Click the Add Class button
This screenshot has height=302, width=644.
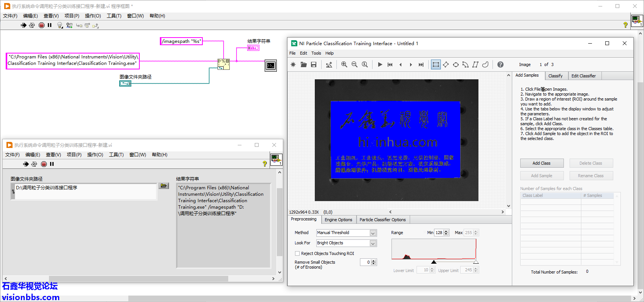click(541, 163)
